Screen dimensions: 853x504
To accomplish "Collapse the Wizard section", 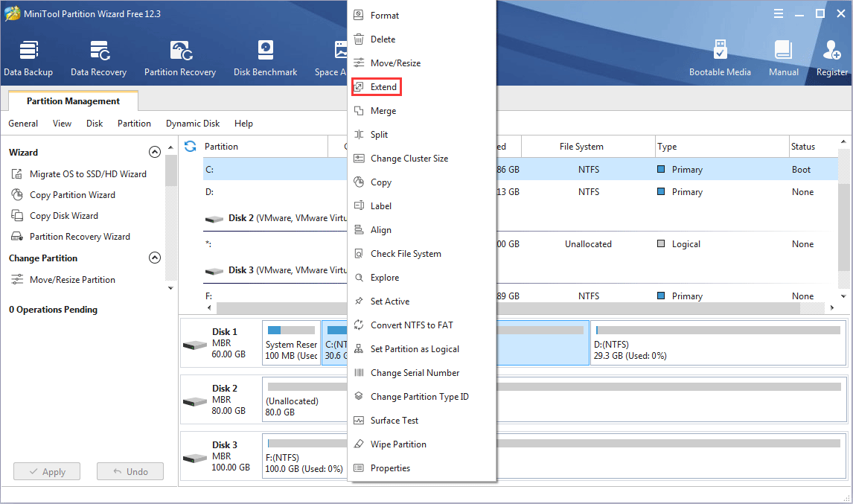I will (155, 152).
